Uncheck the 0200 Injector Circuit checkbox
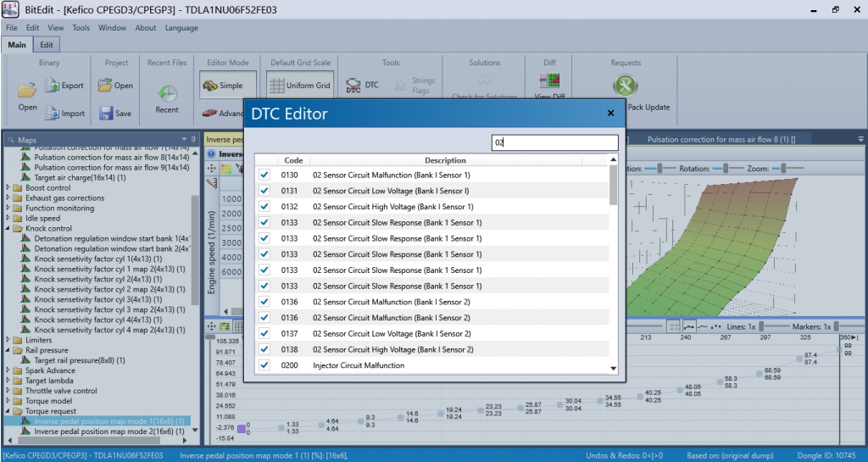 click(264, 365)
